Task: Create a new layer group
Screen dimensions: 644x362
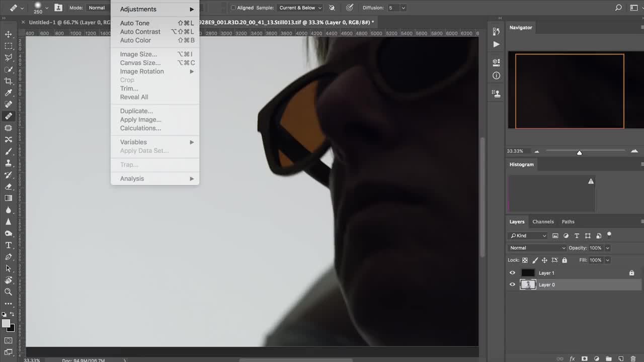Action: [608, 358]
